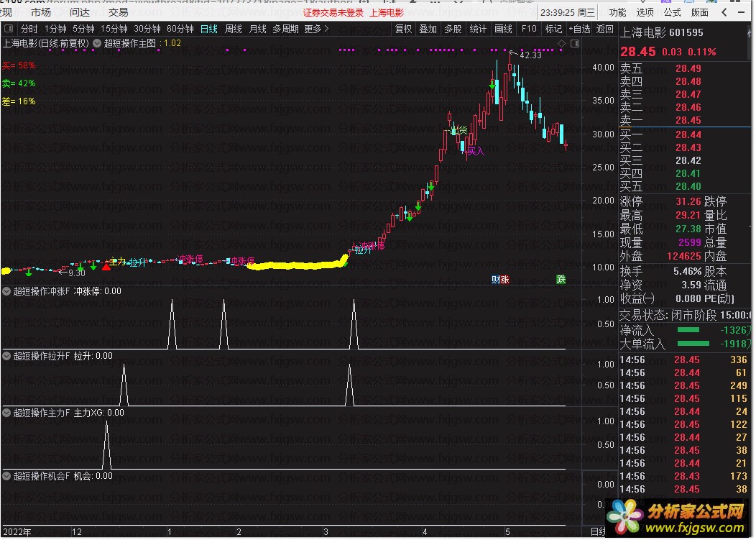Expand dropdown beside 超短操作主力F indicator
Screen dimensions: 756x540
pos(6,413)
